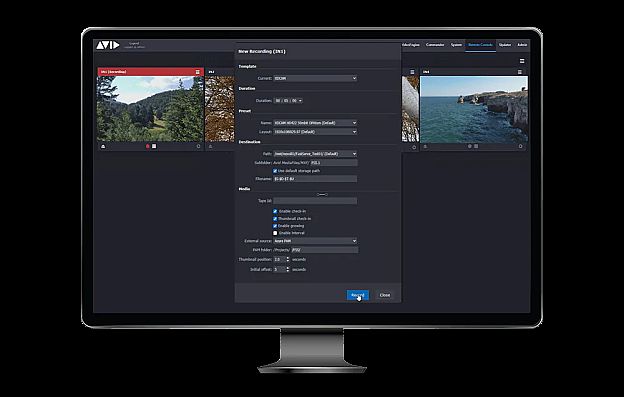Click the Close button in the dialog
The height and width of the screenshot is (397, 624).
[385, 295]
